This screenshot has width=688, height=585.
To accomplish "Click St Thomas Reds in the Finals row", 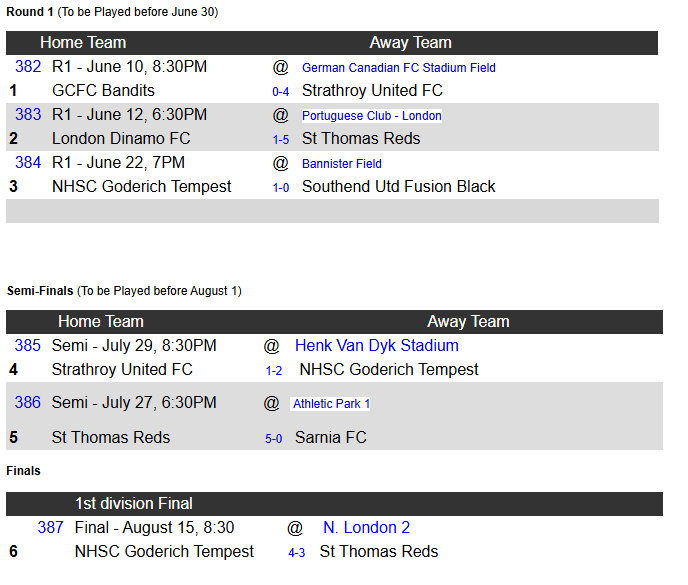I will point(378,552).
